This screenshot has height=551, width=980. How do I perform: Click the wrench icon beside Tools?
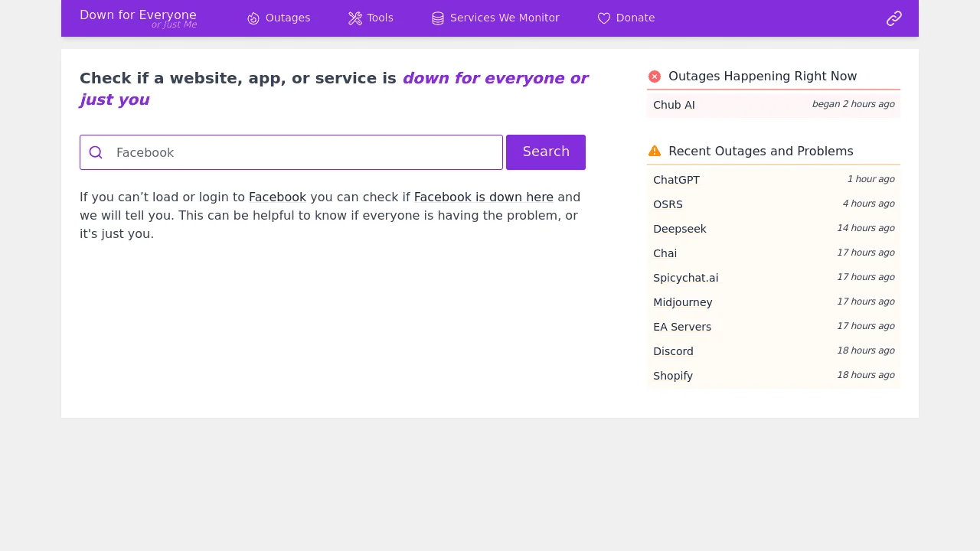[x=355, y=18]
